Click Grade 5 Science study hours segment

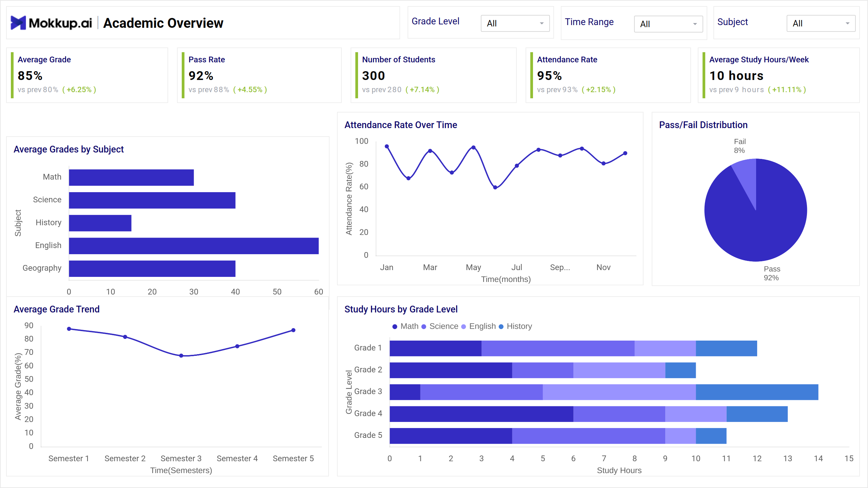pyautogui.click(x=589, y=436)
